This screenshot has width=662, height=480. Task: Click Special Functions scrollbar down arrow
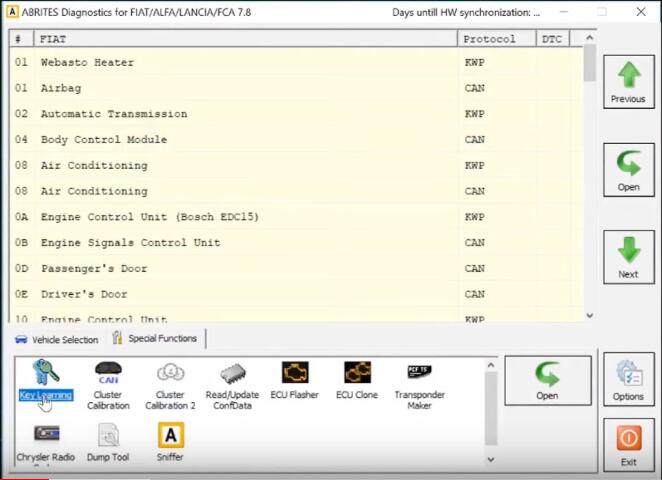[x=491, y=459]
